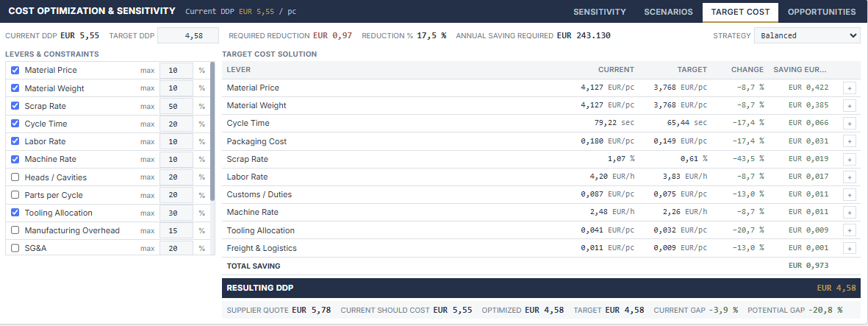Open the Scenarios tab
Image resolution: width=868 pixels, height=326 pixels.
coord(668,12)
